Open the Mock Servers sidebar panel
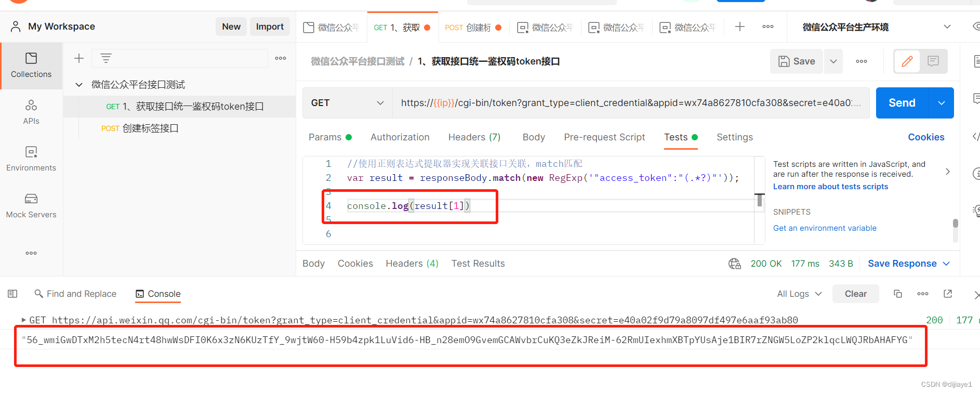980x393 pixels. tap(31, 206)
